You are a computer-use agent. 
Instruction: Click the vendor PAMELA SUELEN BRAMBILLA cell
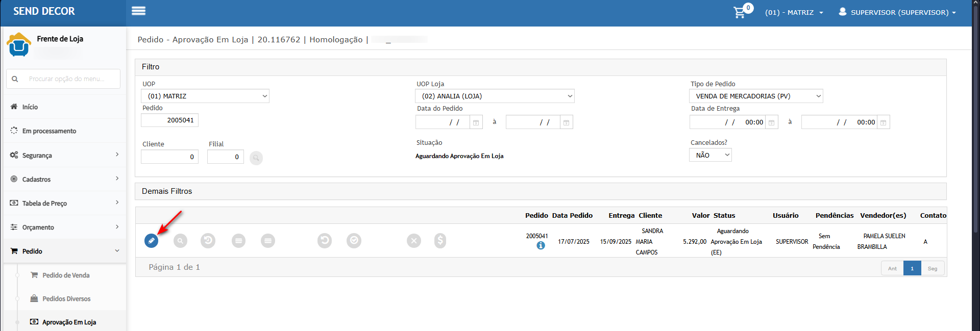click(x=881, y=241)
